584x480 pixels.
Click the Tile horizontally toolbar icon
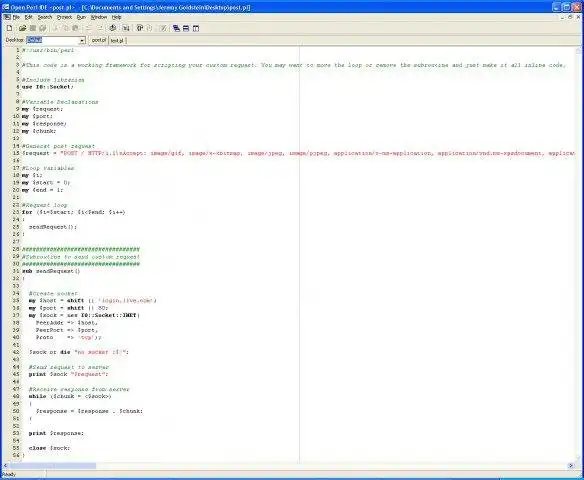186,28
